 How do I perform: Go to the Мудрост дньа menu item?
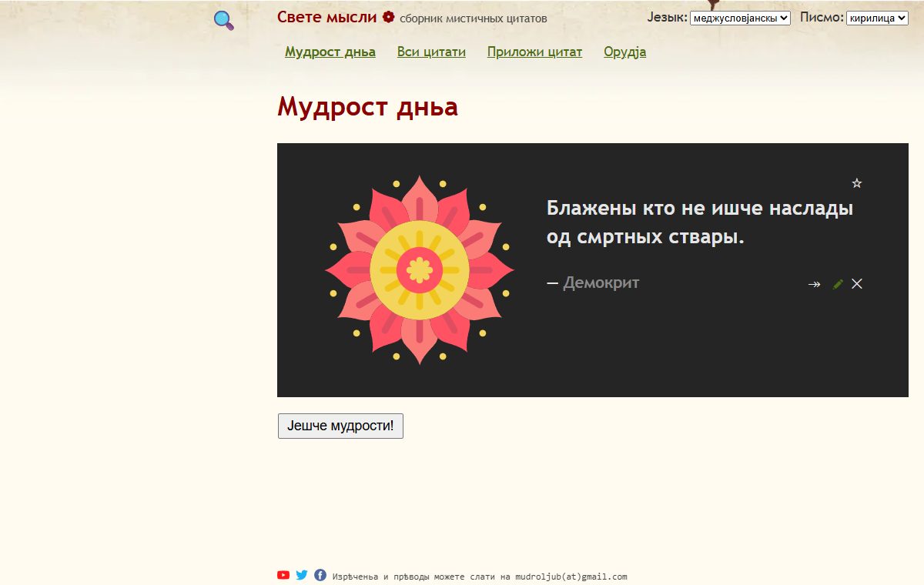(x=330, y=52)
